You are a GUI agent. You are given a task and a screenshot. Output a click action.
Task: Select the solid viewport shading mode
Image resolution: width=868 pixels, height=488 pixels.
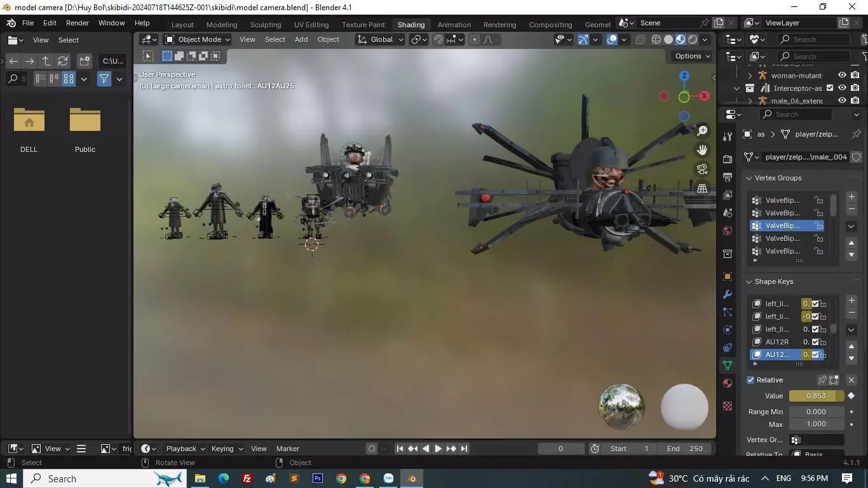[x=668, y=39]
